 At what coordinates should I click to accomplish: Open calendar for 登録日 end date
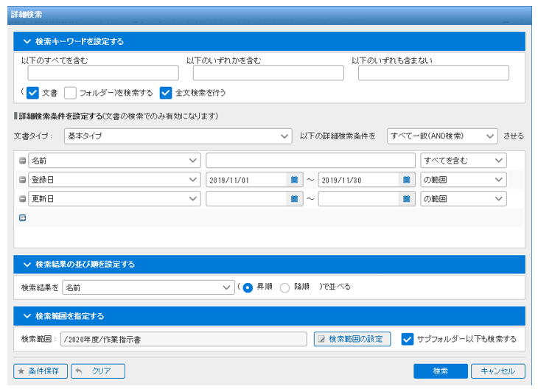[x=406, y=180]
